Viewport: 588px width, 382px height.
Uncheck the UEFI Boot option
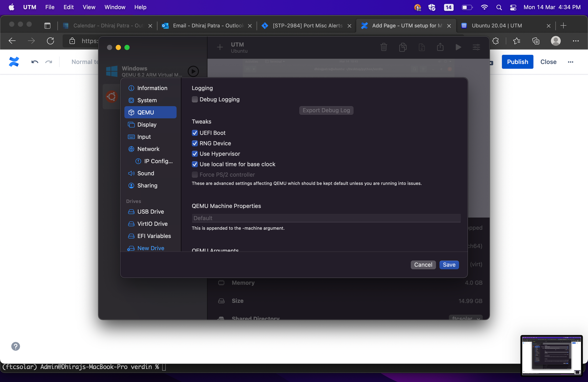[195, 133]
